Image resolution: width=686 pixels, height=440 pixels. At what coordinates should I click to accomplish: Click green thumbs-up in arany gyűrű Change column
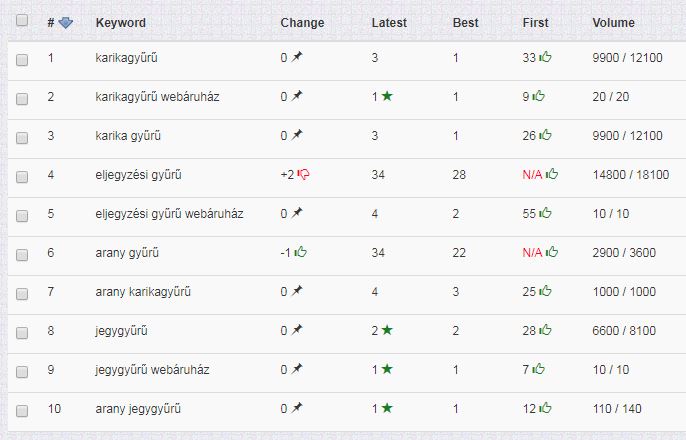[x=301, y=252]
